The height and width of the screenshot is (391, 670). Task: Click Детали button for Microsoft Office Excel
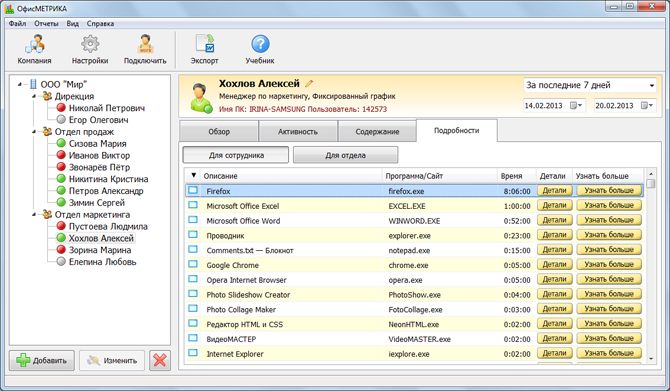pyautogui.click(x=554, y=206)
